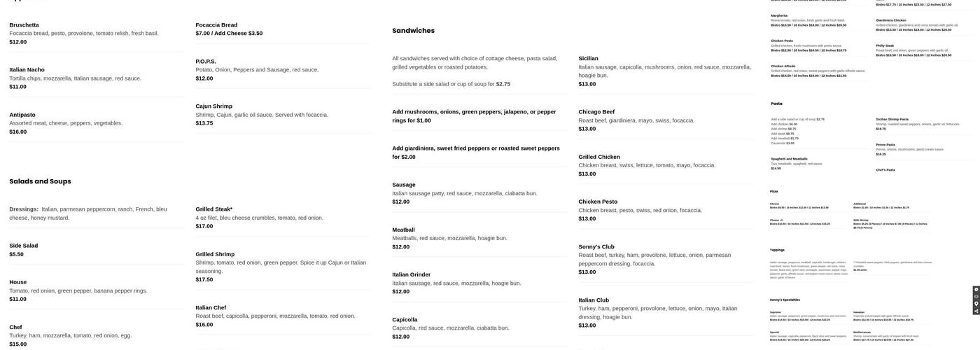980x350 pixels.
Task: Click the Side Salad item
Action: [24, 246]
